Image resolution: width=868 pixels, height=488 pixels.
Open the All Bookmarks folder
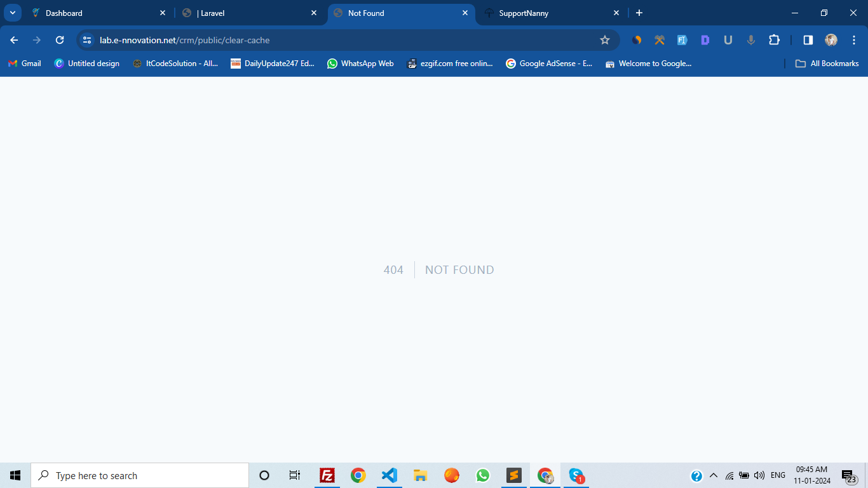point(827,64)
